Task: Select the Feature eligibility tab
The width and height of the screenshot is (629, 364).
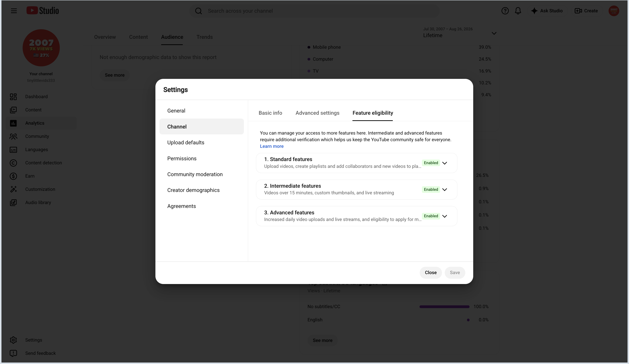Action: tap(373, 113)
